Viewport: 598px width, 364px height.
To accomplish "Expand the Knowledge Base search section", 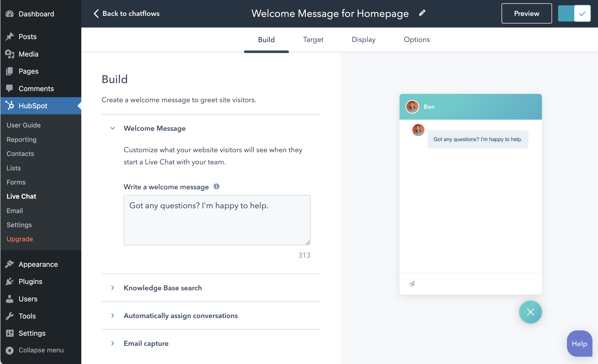I will click(113, 288).
